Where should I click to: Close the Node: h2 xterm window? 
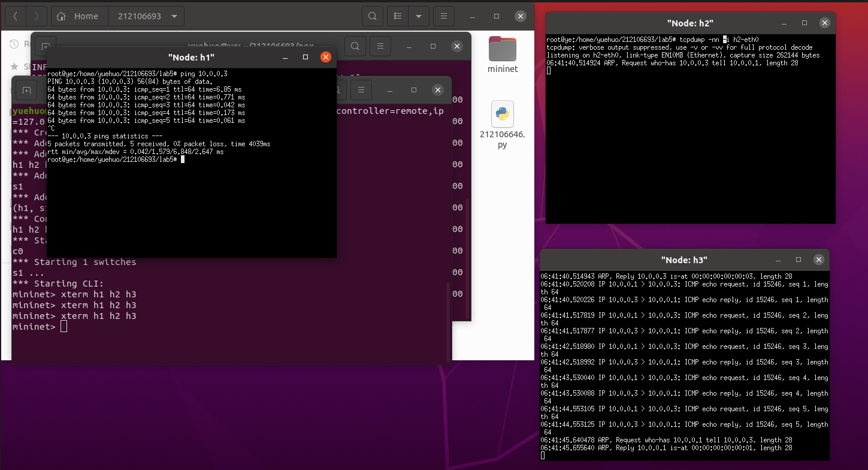(825, 23)
